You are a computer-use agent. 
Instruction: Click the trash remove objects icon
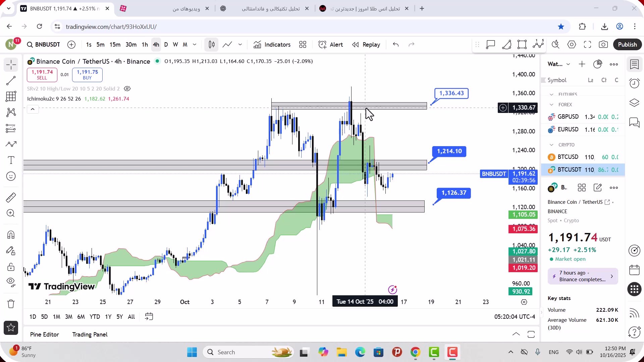click(x=11, y=304)
